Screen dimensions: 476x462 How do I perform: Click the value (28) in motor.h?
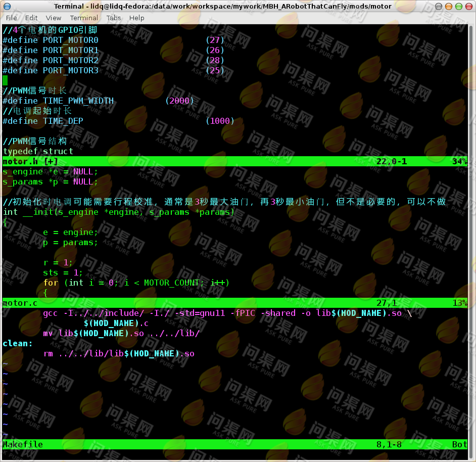(215, 60)
